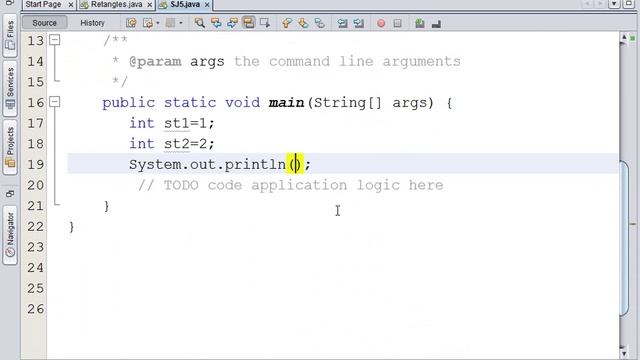
Task: Jump to the last edit location icon
Action: click(131, 23)
